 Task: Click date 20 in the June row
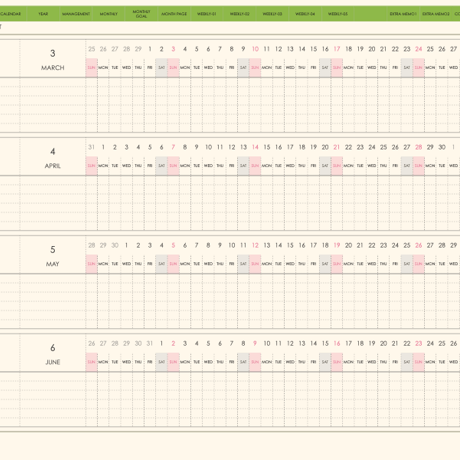tap(384, 343)
